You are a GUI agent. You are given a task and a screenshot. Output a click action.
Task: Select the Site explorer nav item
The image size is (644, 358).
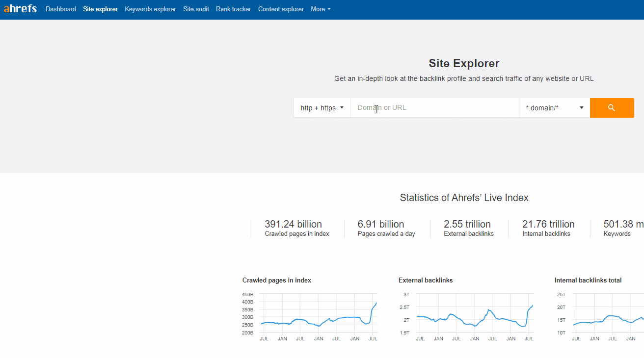click(x=100, y=9)
